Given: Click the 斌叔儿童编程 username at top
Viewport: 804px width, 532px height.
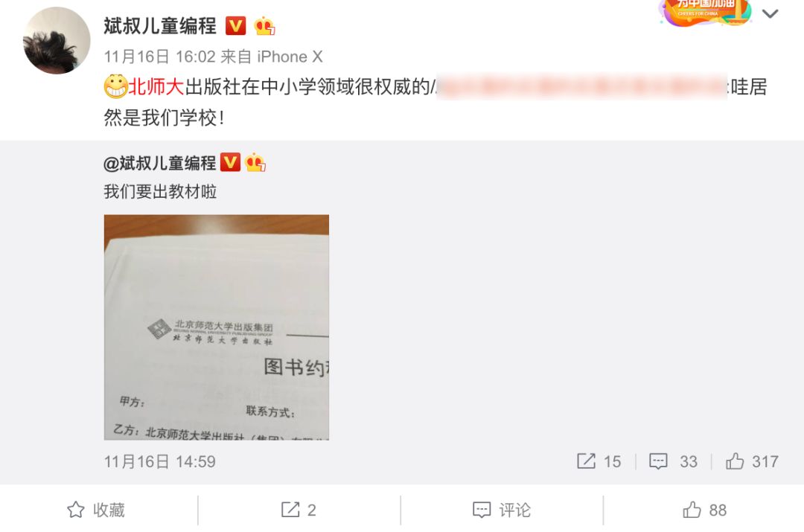Looking at the screenshot, I should pyautogui.click(x=160, y=25).
